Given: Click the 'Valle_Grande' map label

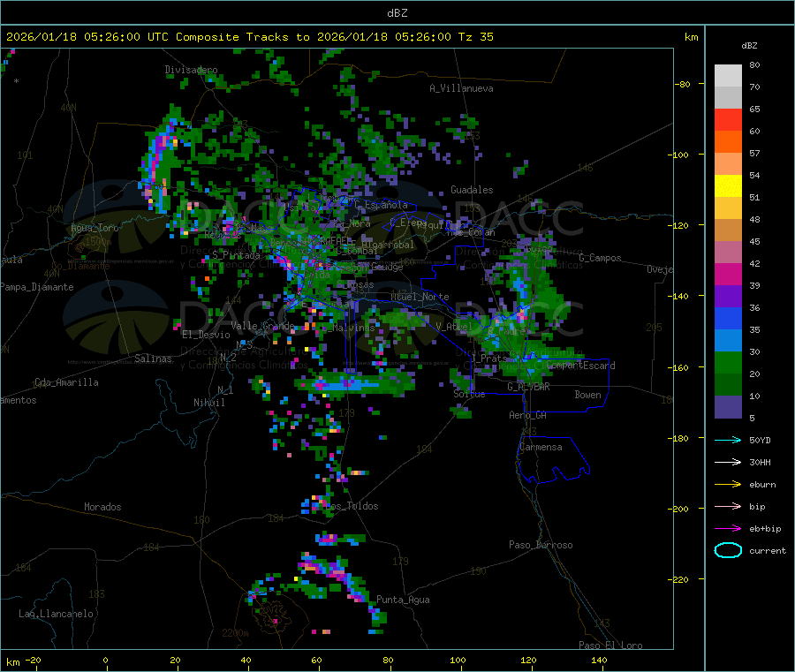Looking at the screenshot, I should pos(262,325).
